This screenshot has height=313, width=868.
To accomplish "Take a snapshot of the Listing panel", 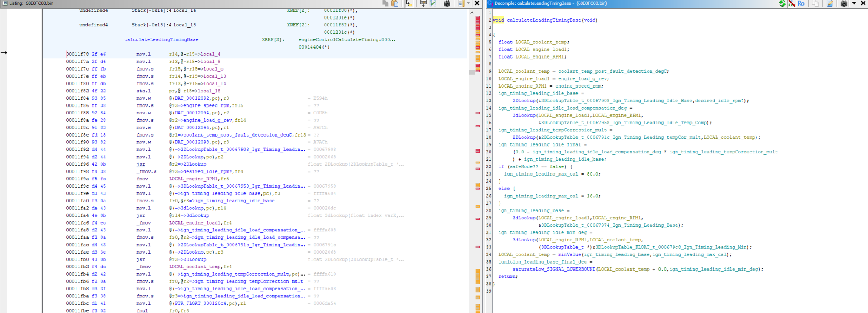I will click(447, 3).
